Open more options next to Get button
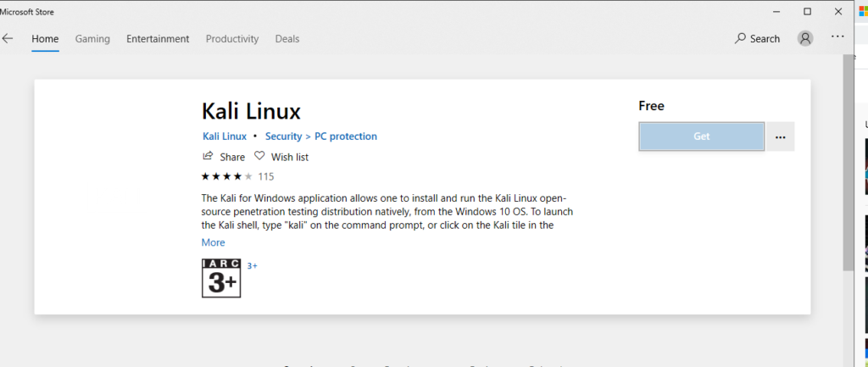 coord(781,136)
